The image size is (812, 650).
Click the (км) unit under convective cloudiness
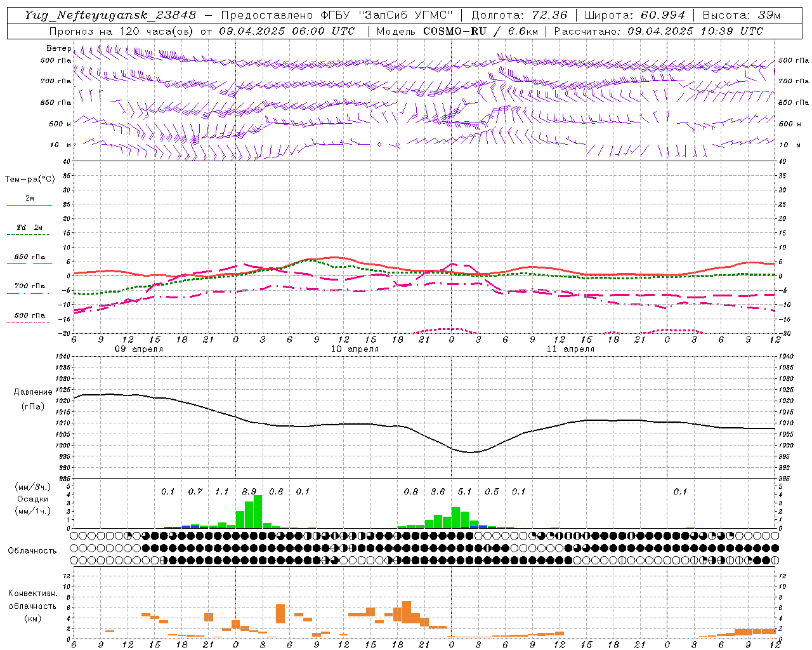[32, 618]
